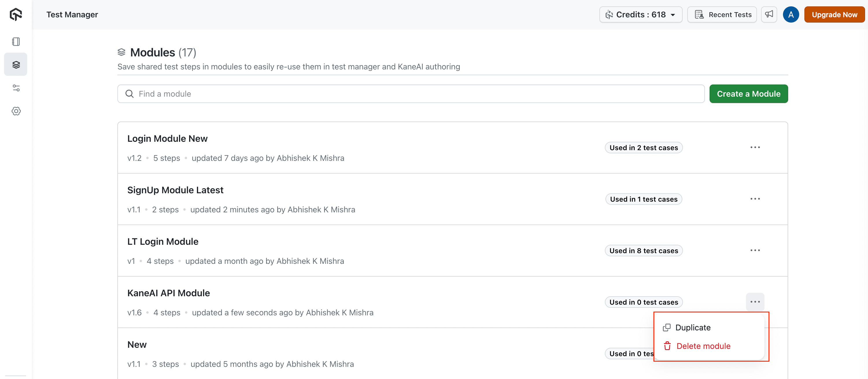868x379 pixels.
Task: Open options menu for Login Module New
Action: coord(755,147)
